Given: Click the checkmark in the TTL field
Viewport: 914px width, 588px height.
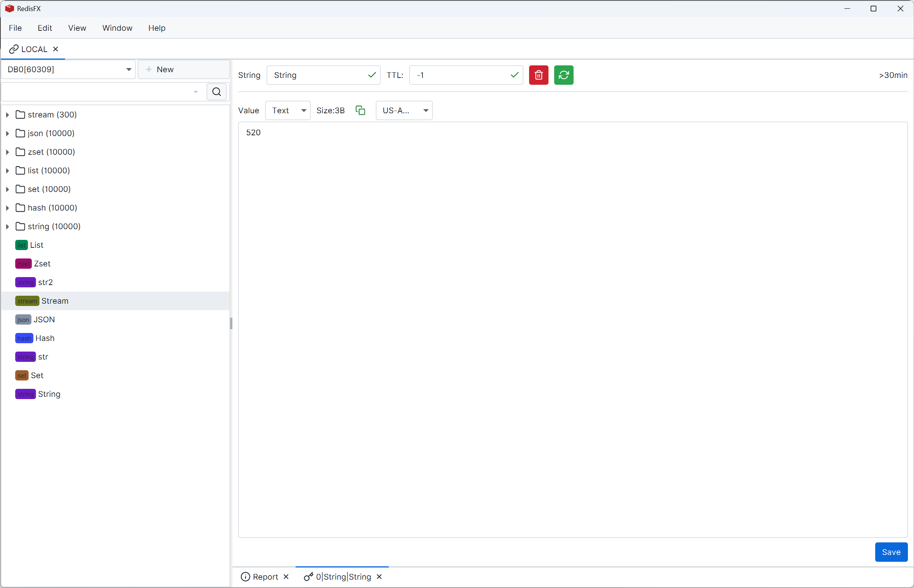Looking at the screenshot, I should tap(514, 75).
